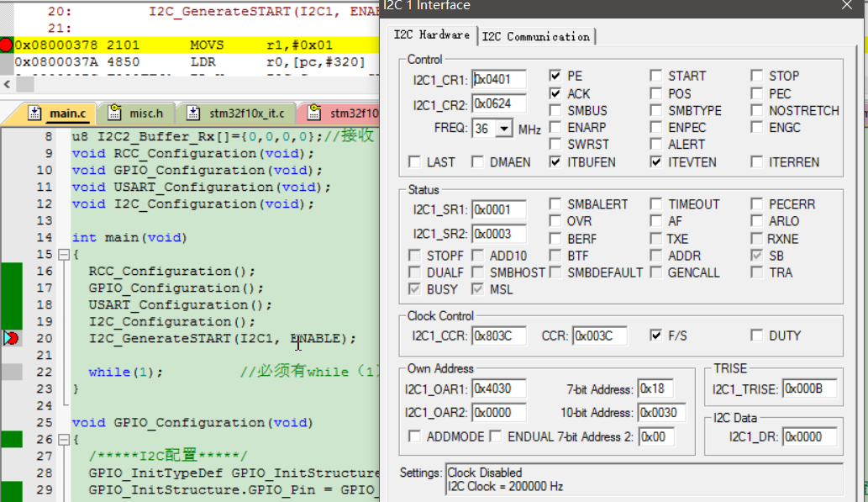Image resolution: width=868 pixels, height=502 pixels.
Task: Check the PECERR checkbox
Action: click(757, 203)
